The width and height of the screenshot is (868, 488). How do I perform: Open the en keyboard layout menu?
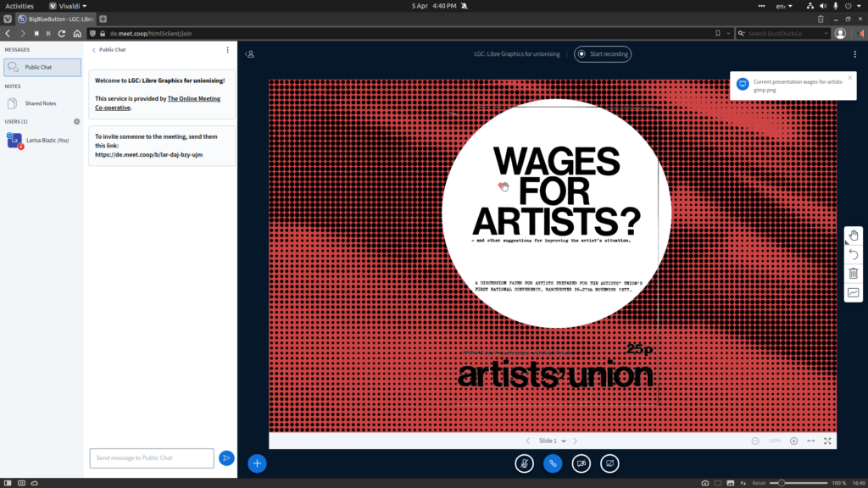[784, 6]
